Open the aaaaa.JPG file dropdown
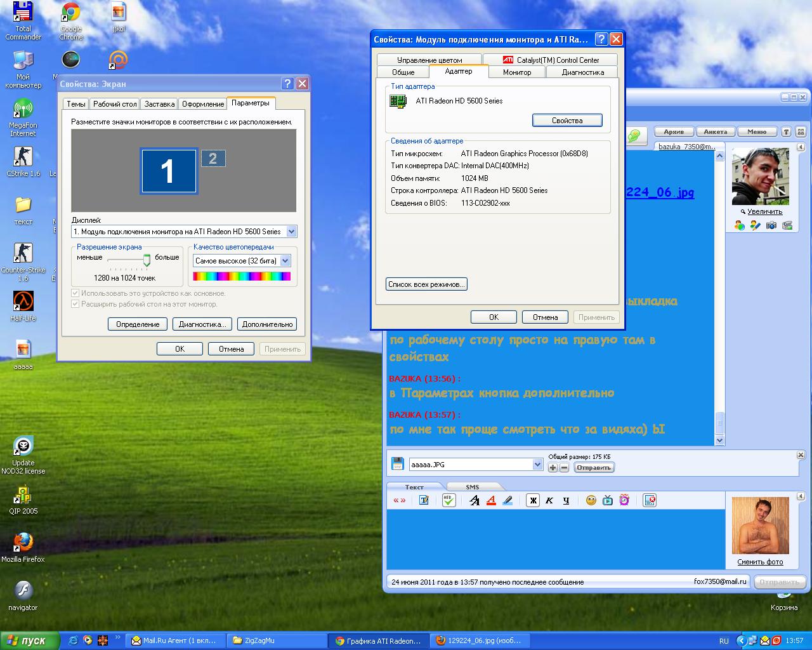 click(x=537, y=465)
